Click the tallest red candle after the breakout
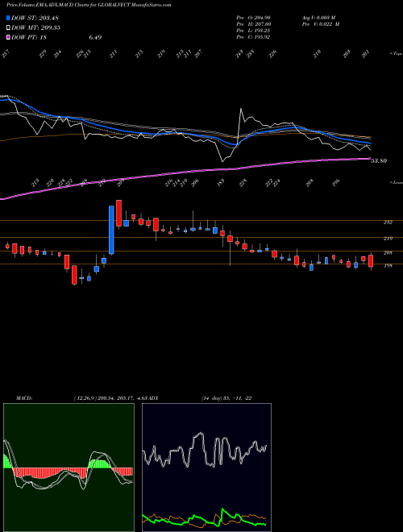403x532 pixels. pos(118,213)
